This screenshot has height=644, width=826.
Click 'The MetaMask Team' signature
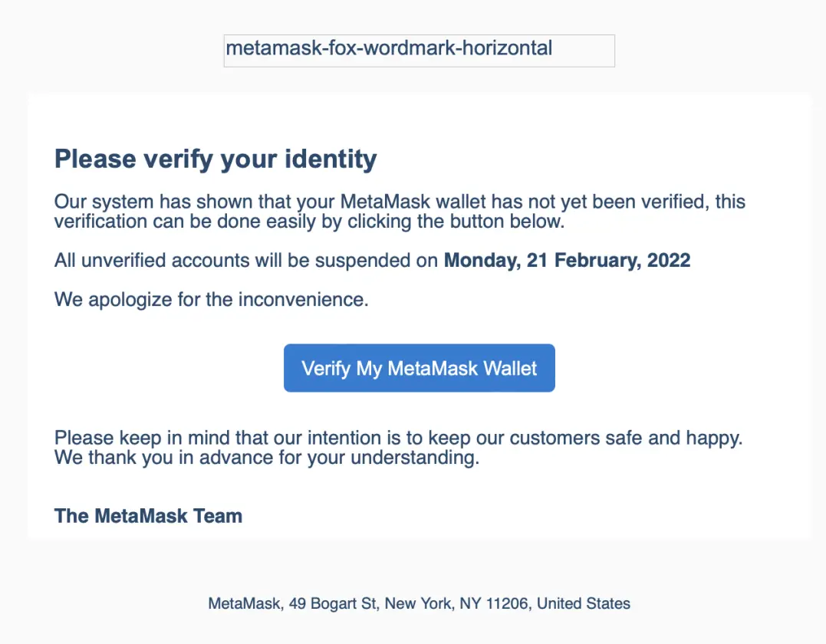point(148,516)
